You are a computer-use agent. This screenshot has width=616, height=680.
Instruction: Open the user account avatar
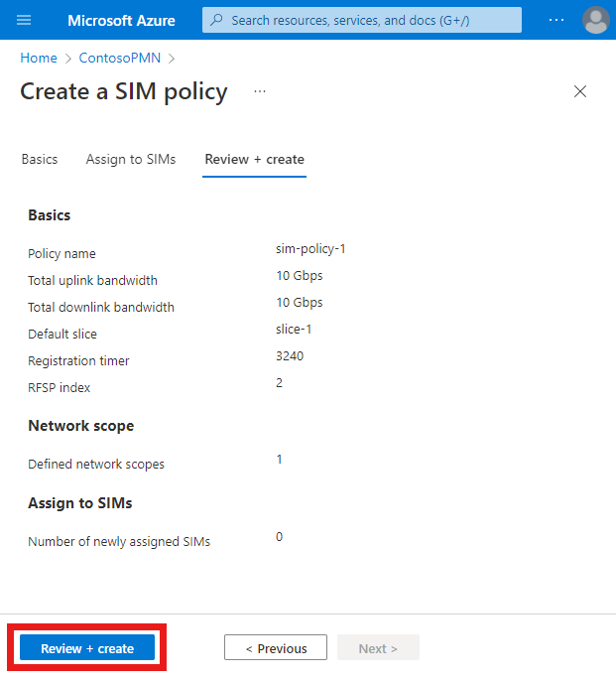pyautogui.click(x=596, y=20)
